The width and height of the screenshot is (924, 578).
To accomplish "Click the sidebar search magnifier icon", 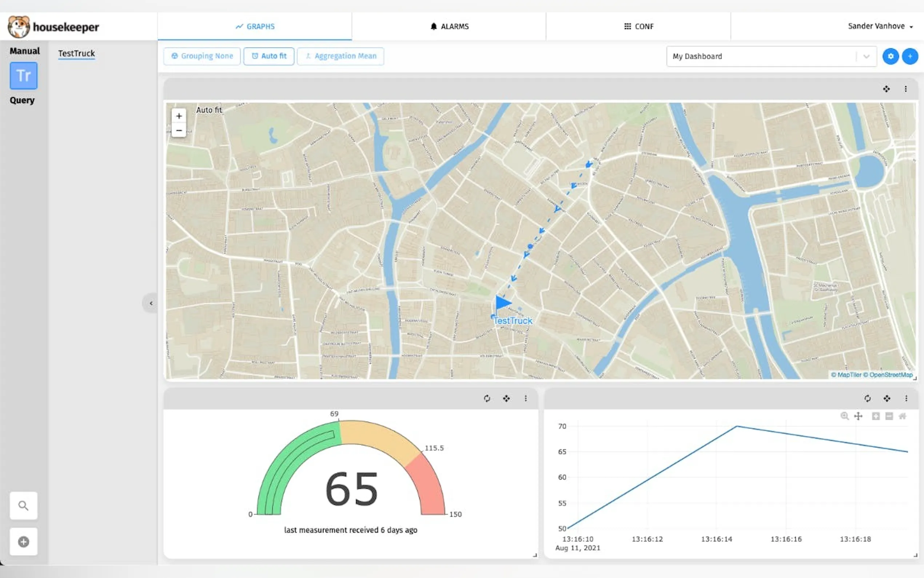I will [23, 505].
